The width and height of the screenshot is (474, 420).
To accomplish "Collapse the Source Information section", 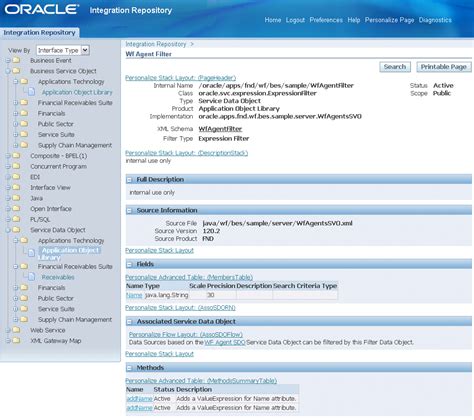I will point(129,210).
